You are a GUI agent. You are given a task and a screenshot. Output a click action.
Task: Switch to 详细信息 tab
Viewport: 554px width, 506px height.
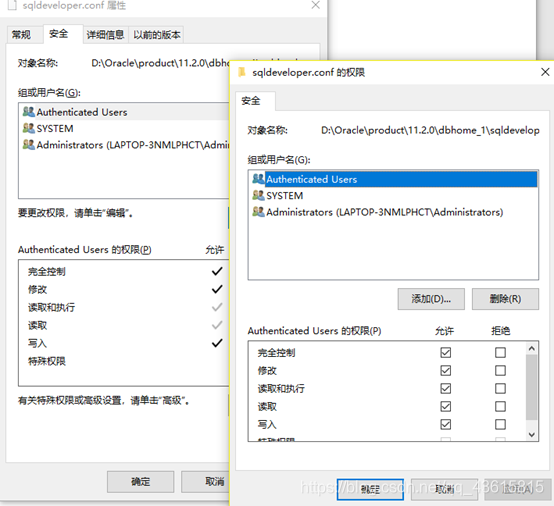pyautogui.click(x=105, y=35)
